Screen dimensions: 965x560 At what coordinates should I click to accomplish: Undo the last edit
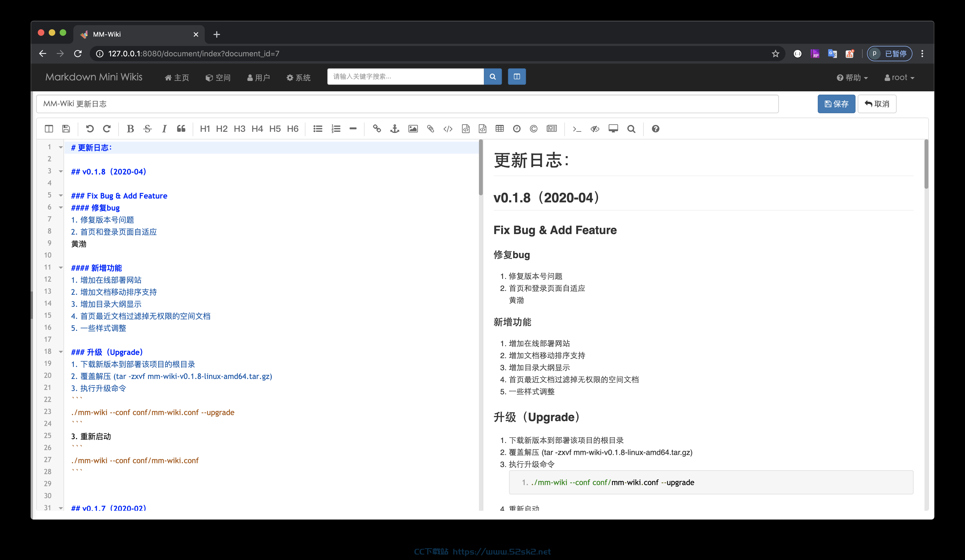pyautogui.click(x=89, y=129)
